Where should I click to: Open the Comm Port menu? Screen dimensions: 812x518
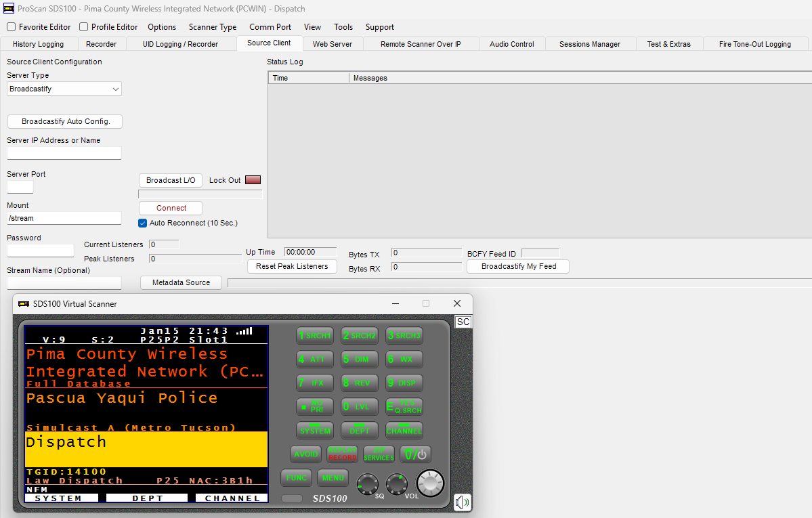270,27
